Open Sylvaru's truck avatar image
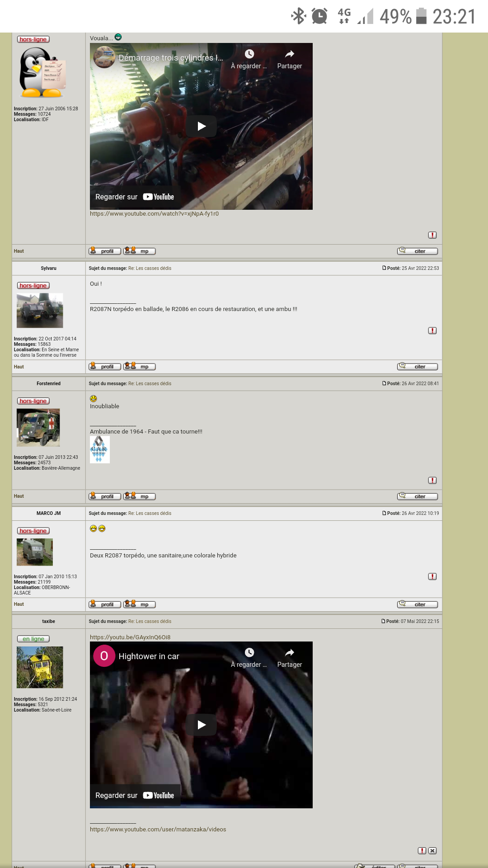This screenshot has height=868, width=488. (x=40, y=311)
